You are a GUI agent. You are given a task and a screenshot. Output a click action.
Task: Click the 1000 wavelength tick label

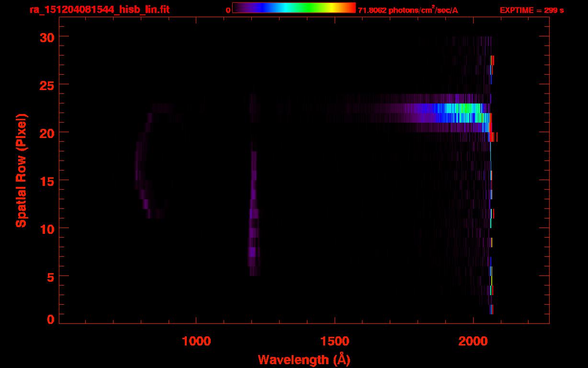196,341
